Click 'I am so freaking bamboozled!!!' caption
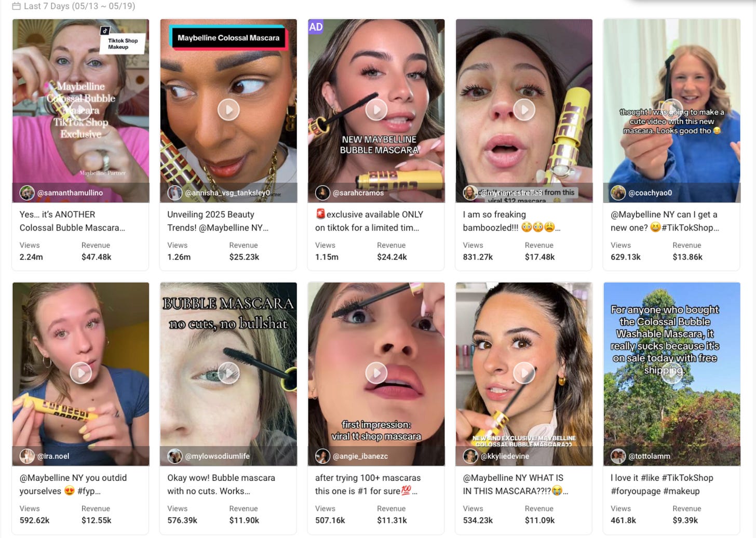756x538 pixels. coord(511,221)
